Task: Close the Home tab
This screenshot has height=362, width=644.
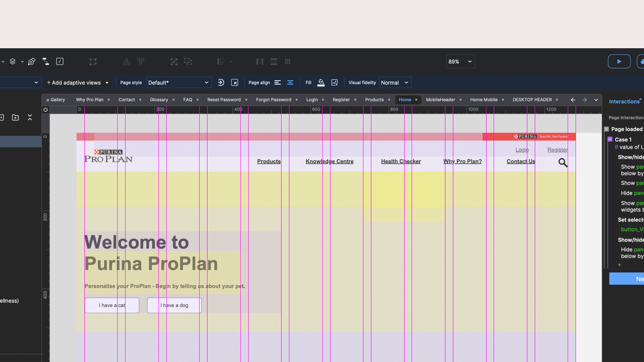Action: pos(416,100)
